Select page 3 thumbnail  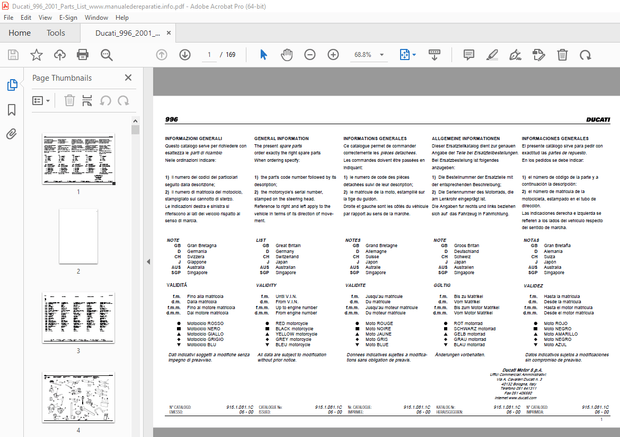[x=78, y=318]
